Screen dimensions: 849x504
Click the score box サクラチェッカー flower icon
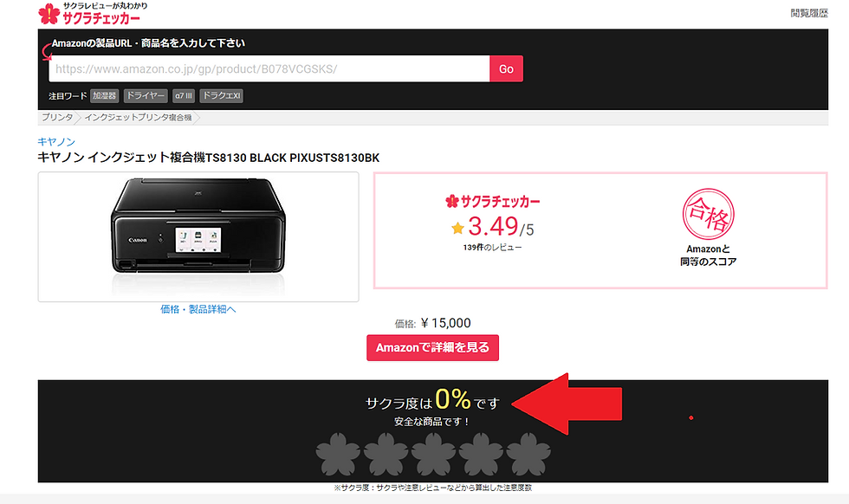coord(452,202)
